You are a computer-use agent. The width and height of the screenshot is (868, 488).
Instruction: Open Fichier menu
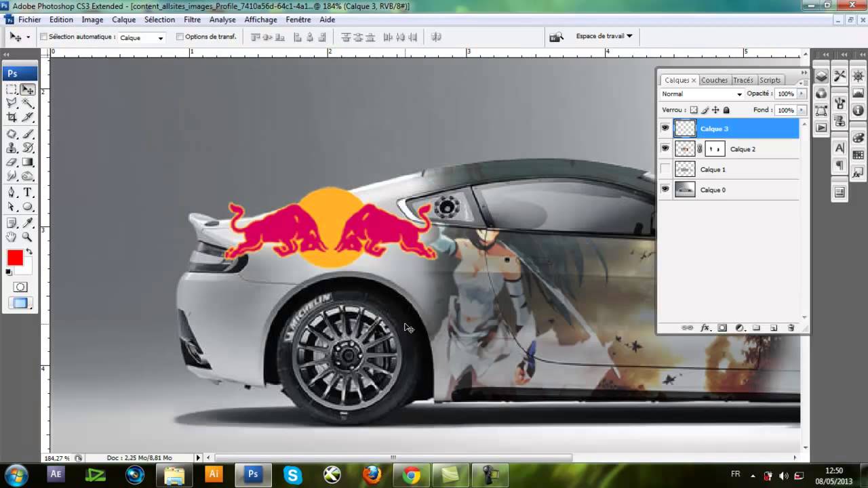point(29,20)
